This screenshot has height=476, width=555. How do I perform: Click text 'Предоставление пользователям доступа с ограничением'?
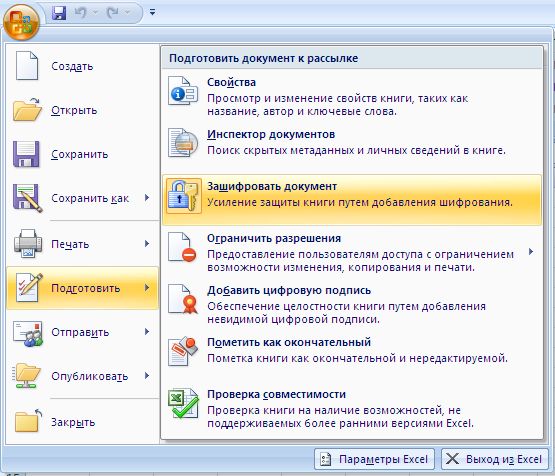pyautogui.click(x=360, y=254)
